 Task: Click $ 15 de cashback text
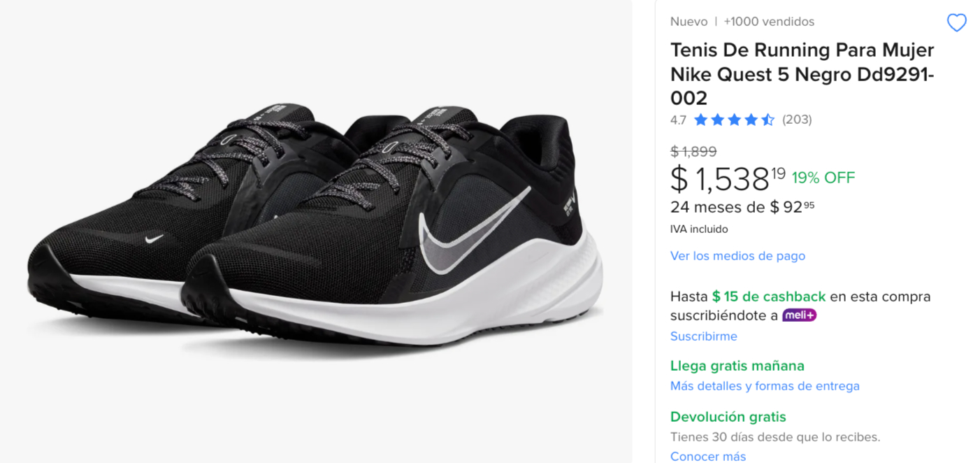(769, 297)
